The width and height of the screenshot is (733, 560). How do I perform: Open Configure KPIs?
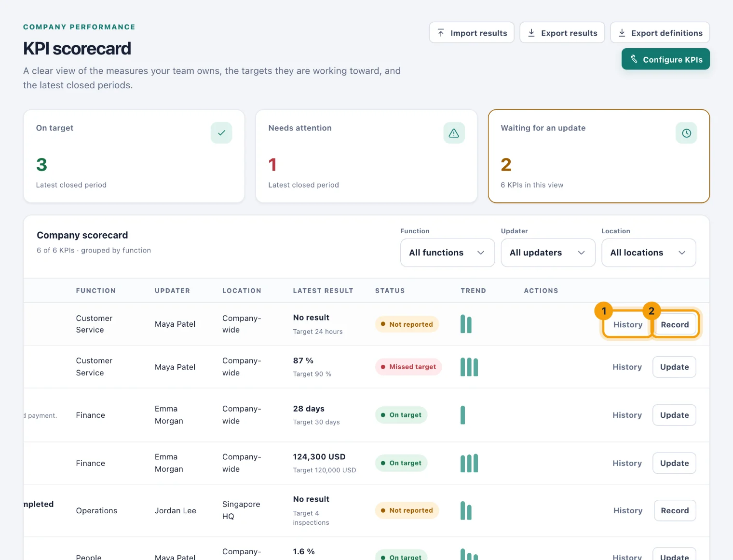point(665,59)
